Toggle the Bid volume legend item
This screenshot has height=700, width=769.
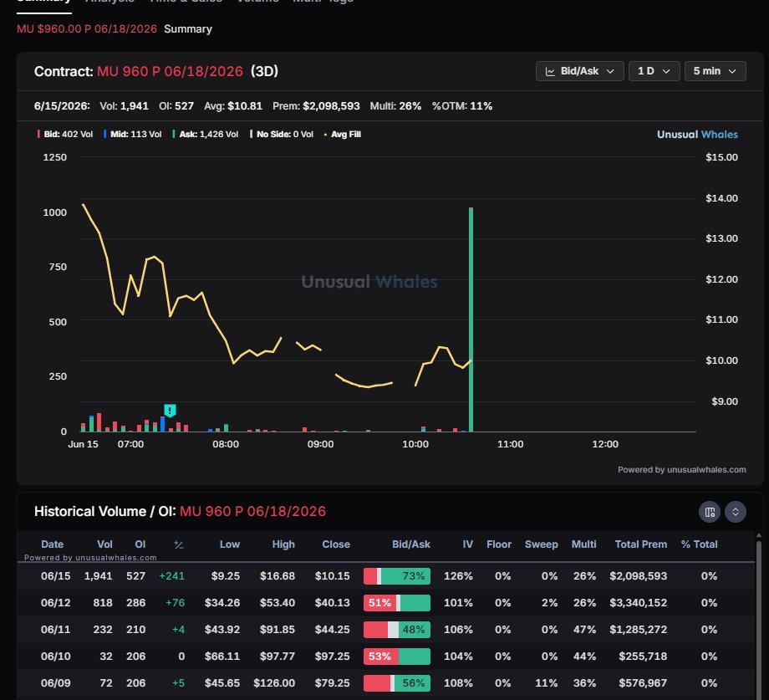tap(64, 135)
